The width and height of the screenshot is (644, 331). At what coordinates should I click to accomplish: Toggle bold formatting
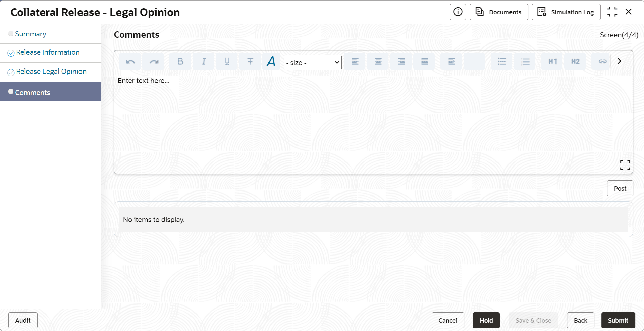point(180,61)
